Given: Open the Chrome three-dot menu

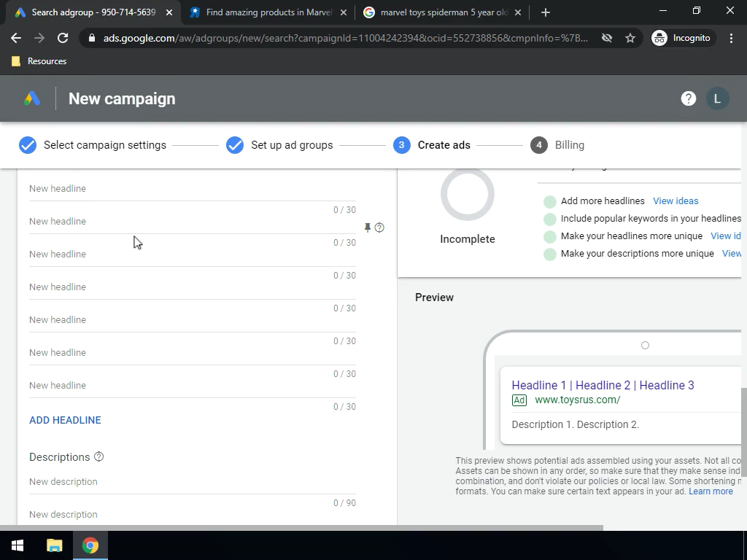Looking at the screenshot, I should pos(731,38).
